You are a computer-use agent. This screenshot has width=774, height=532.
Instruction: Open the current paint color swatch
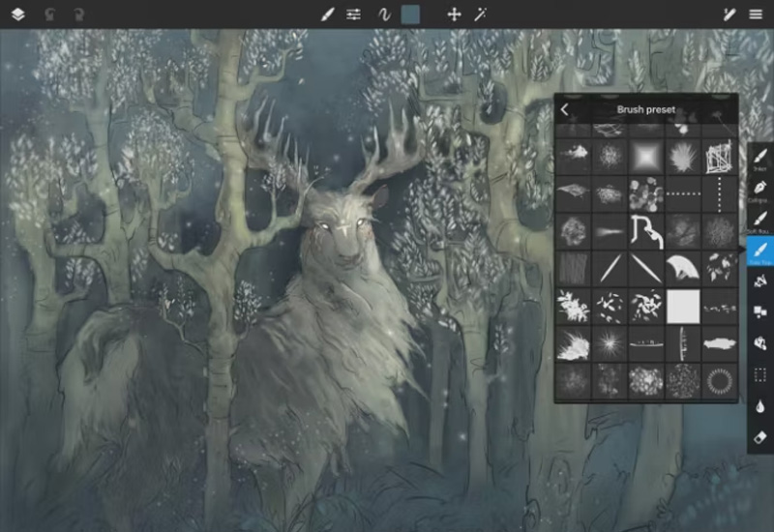point(410,15)
